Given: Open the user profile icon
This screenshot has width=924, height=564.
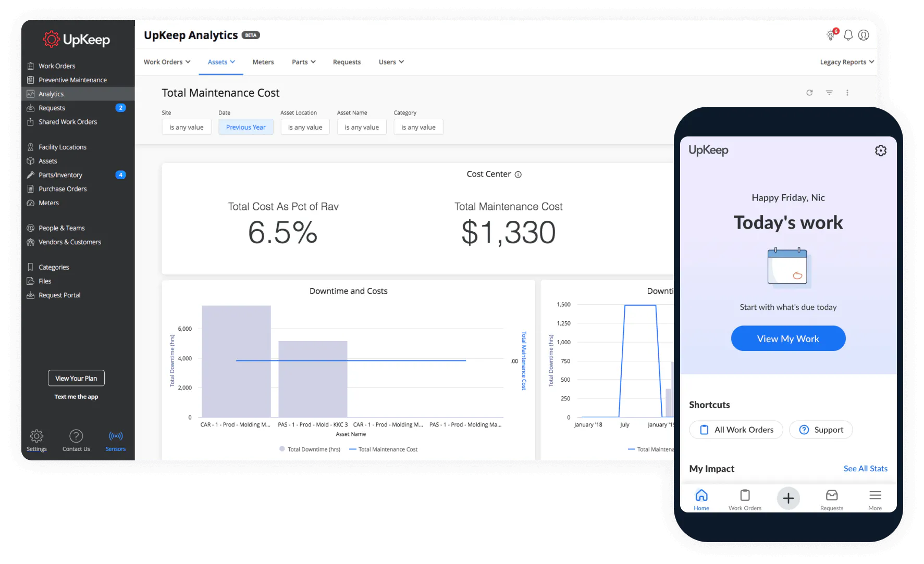Looking at the screenshot, I should point(864,35).
